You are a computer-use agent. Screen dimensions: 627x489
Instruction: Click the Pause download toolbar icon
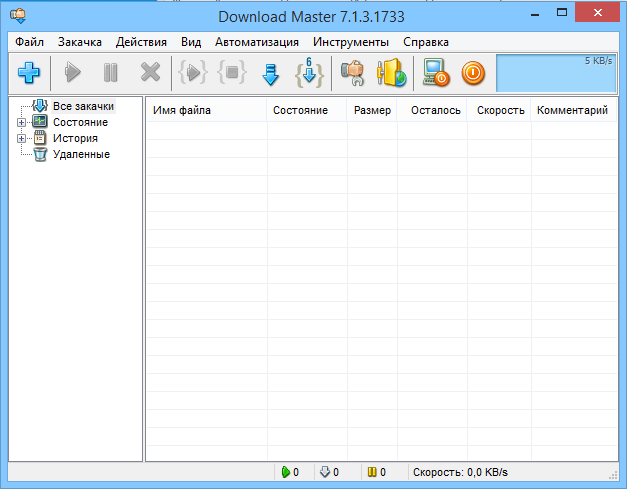point(111,73)
